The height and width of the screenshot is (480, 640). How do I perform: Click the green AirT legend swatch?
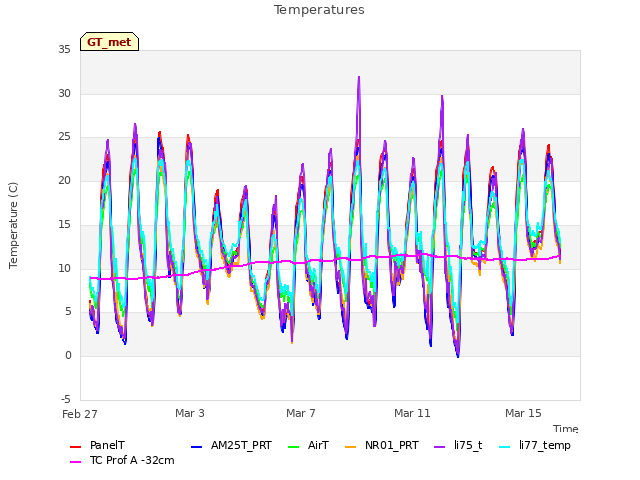293,447
